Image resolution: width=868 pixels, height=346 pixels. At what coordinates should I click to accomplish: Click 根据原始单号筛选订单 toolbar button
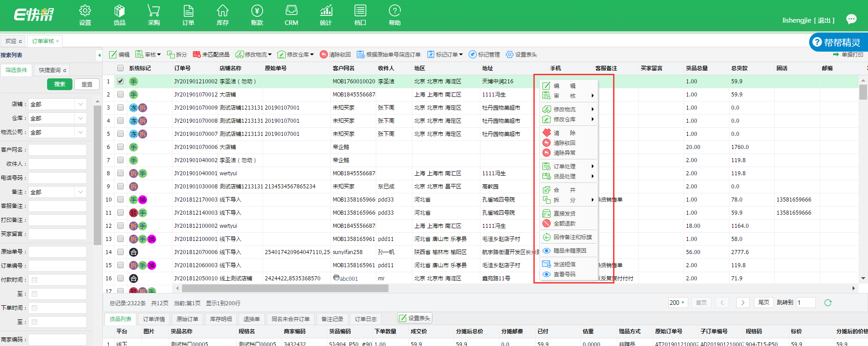click(389, 54)
